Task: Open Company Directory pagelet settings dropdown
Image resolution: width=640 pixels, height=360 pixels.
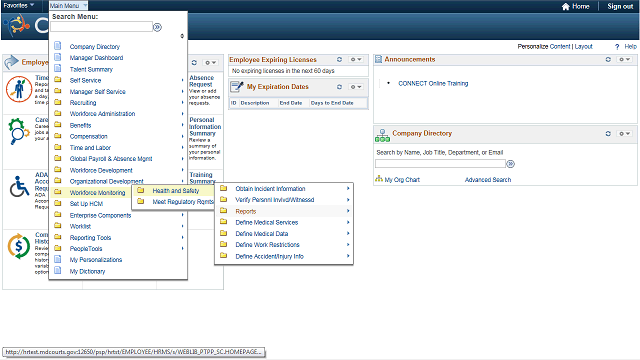Action: click(x=624, y=133)
